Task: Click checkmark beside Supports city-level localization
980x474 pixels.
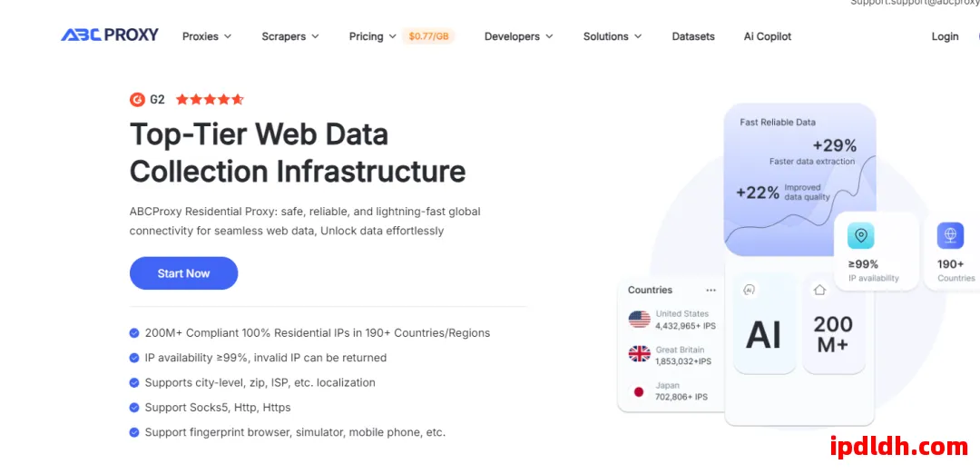Action: [x=133, y=382]
